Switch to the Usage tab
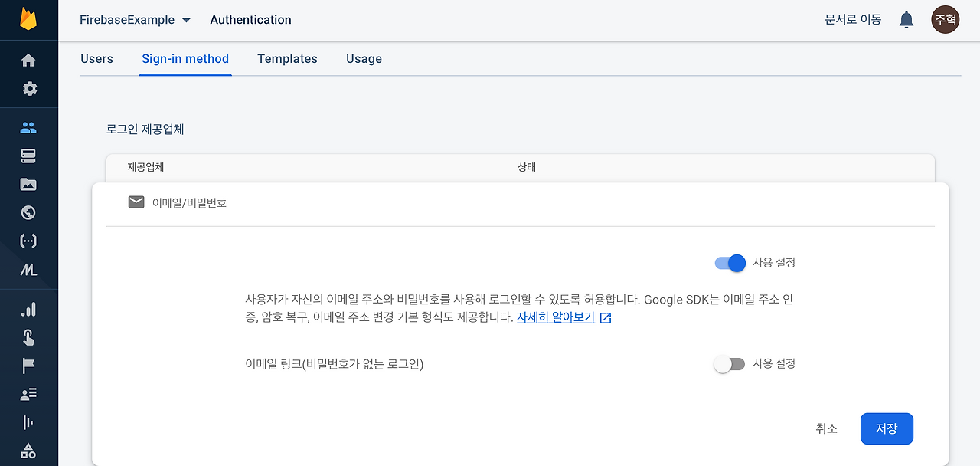This screenshot has width=980, height=466. point(364,59)
